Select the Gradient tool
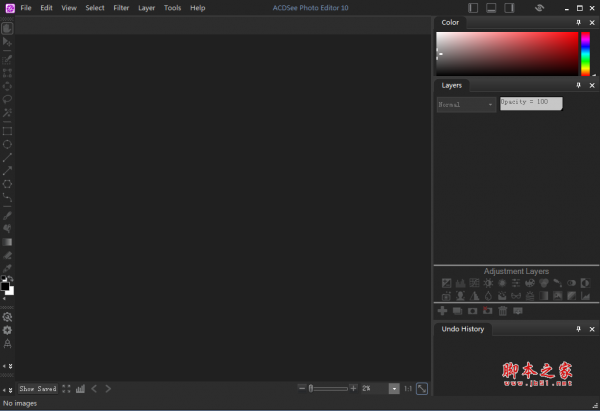600x411 pixels. tap(7, 242)
